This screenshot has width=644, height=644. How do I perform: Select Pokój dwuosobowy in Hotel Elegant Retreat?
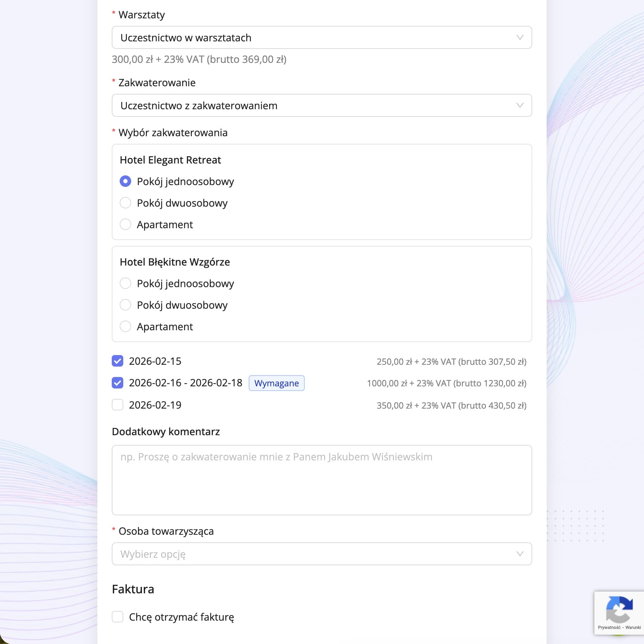tap(125, 203)
